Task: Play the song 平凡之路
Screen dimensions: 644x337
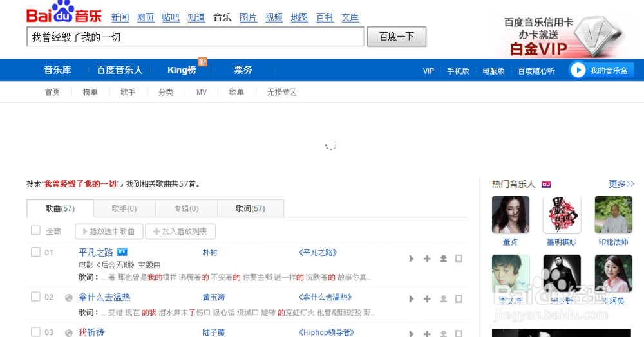Action: pyautogui.click(x=411, y=259)
